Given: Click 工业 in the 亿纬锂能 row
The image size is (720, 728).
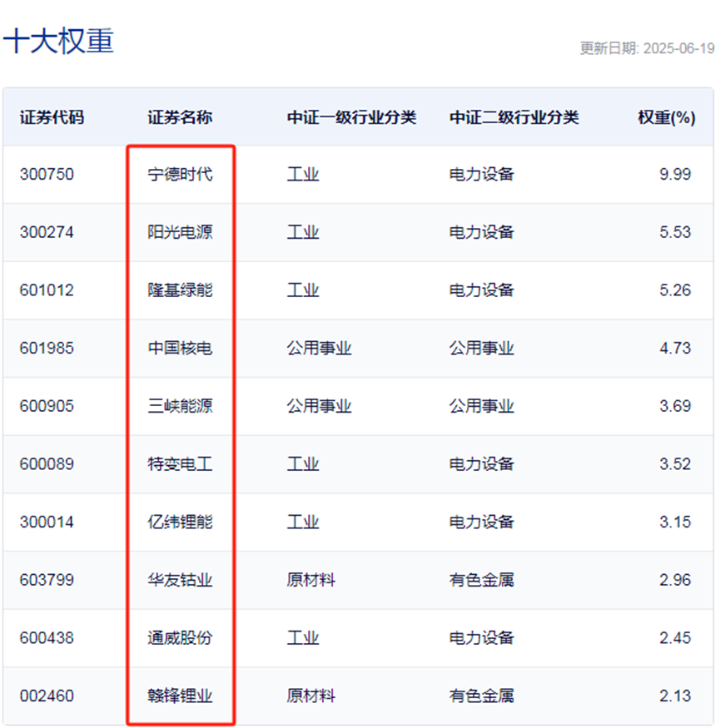Looking at the screenshot, I should click(x=303, y=522).
